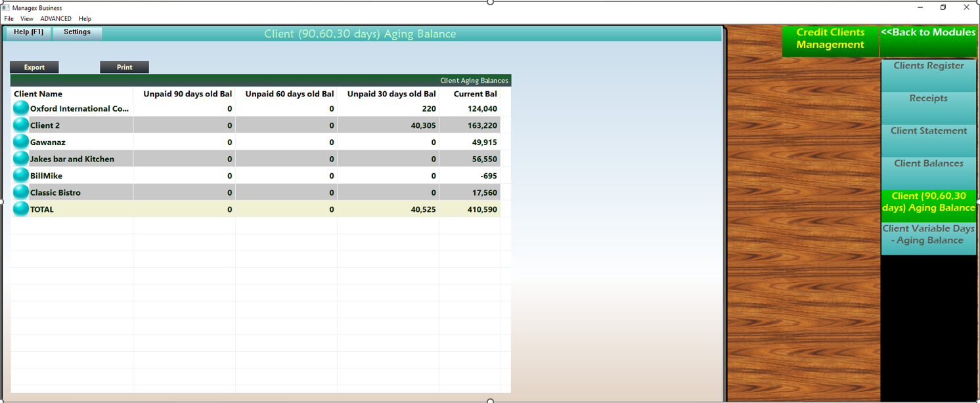Screen dimensions: 980x403
Task: Click the icon next to BillMike
Action: (20, 175)
